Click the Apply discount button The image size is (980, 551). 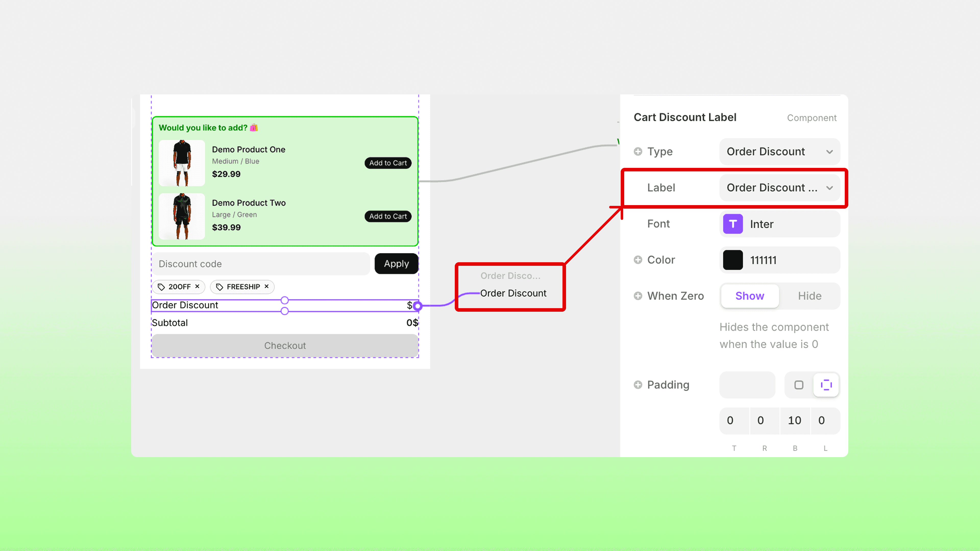396,264
